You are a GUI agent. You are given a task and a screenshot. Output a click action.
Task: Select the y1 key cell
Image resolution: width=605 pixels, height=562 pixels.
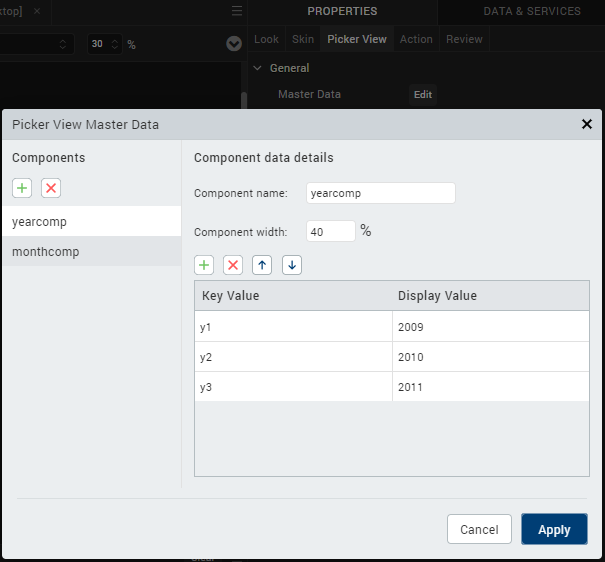(x=294, y=327)
